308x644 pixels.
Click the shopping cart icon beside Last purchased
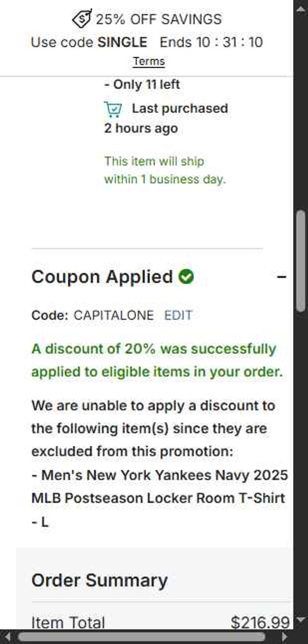point(113,109)
